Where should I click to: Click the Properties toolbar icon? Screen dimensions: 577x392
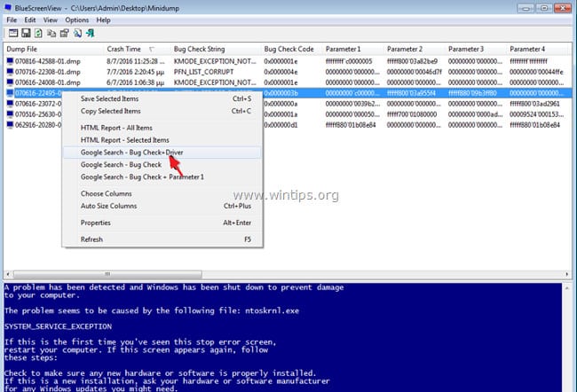tap(65, 33)
